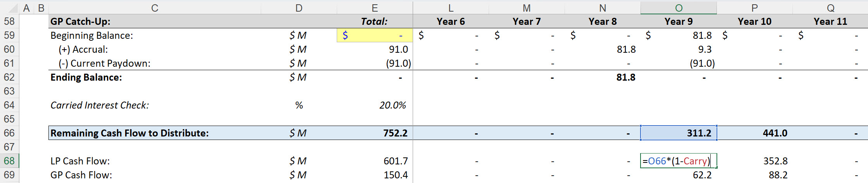Screen dimensions: 868x183
Task: Select column O header
Action: (x=679, y=8)
